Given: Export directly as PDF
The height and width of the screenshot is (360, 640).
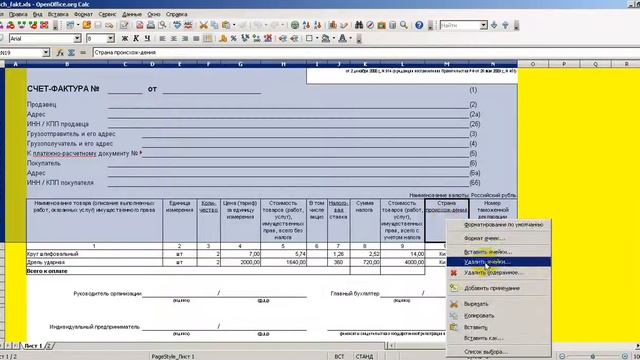Looking at the screenshot, I should coord(140,25).
